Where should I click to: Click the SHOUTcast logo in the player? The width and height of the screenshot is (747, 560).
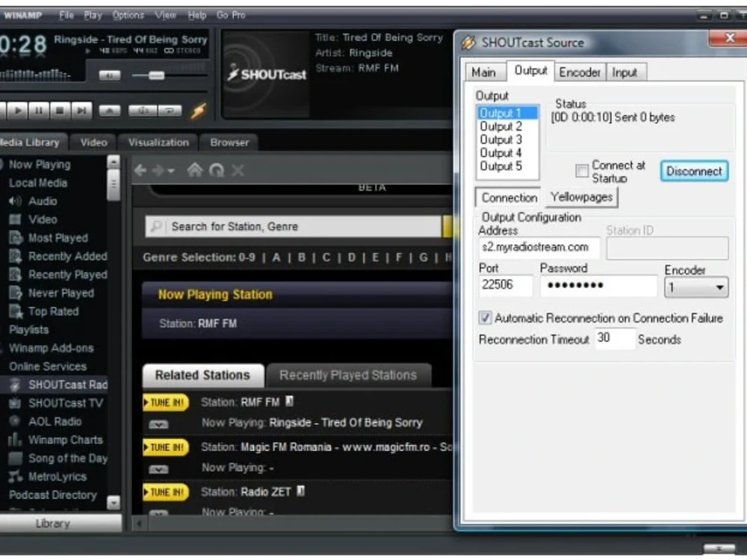(x=267, y=74)
